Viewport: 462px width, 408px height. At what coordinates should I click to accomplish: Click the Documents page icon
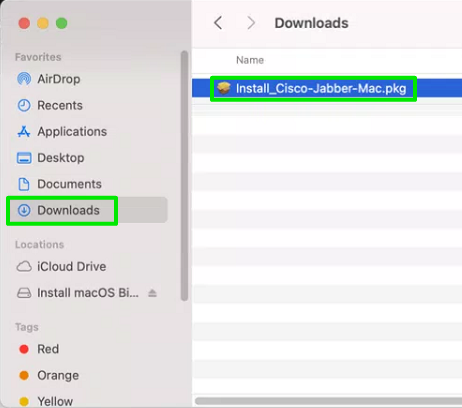click(x=24, y=184)
